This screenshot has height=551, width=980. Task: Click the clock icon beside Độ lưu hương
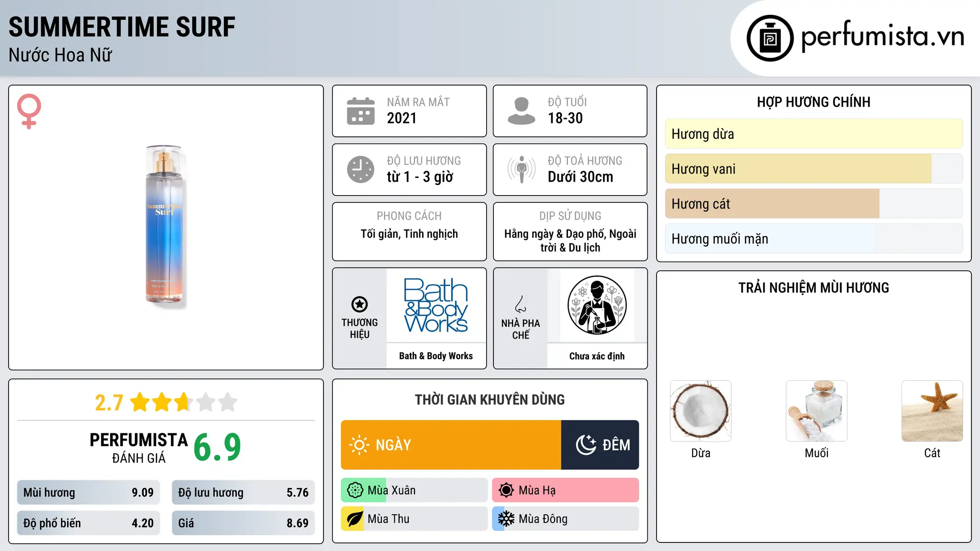point(361,169)
